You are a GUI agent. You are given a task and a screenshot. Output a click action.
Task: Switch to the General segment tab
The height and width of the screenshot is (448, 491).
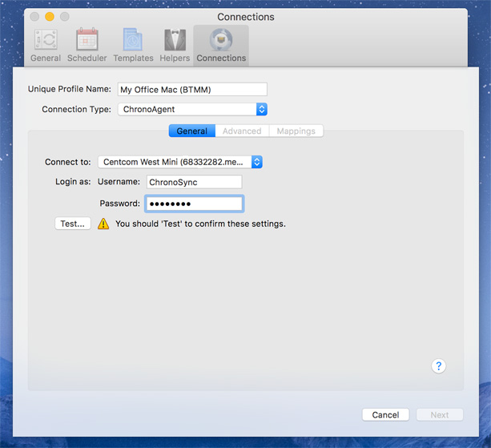tap(192, 131)
